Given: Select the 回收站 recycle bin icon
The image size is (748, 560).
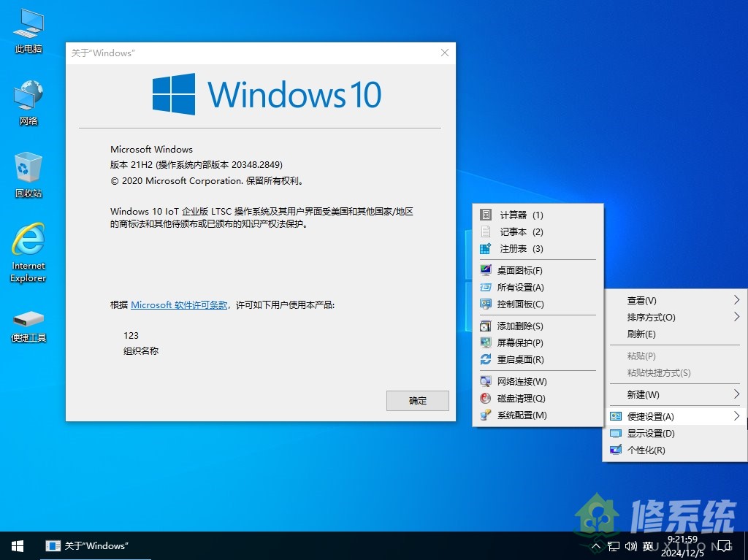Looking at the screenshot, I should [28, 174].
